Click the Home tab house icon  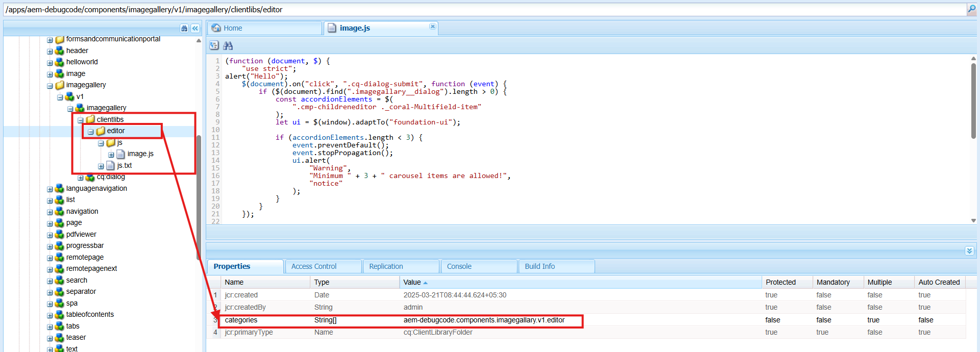[216, 28]
